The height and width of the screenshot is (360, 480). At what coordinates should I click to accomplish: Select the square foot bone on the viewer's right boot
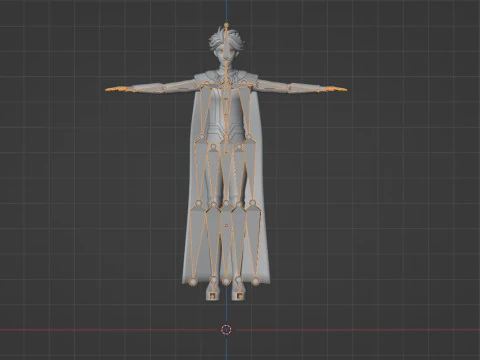240,295
